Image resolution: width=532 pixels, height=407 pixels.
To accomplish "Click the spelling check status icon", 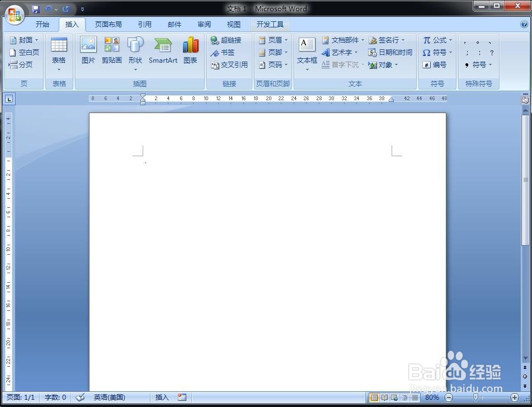I will click(x=80, y=397).
